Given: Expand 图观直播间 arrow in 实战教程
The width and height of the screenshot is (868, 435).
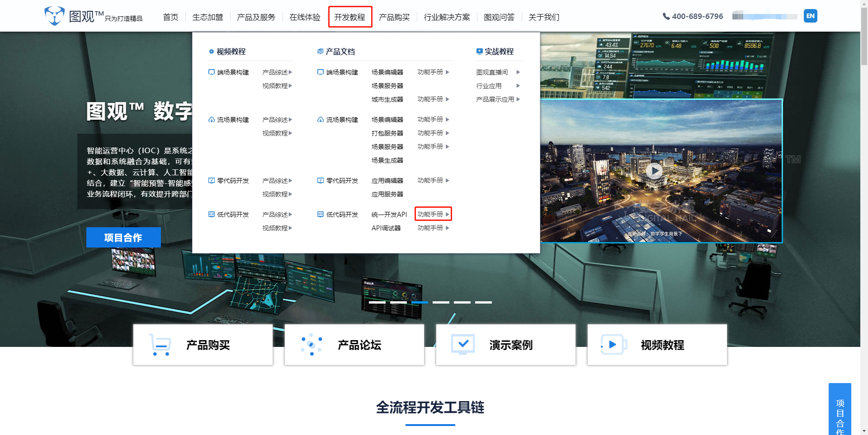Looking at the screenshot, I should tap(518, 72).
